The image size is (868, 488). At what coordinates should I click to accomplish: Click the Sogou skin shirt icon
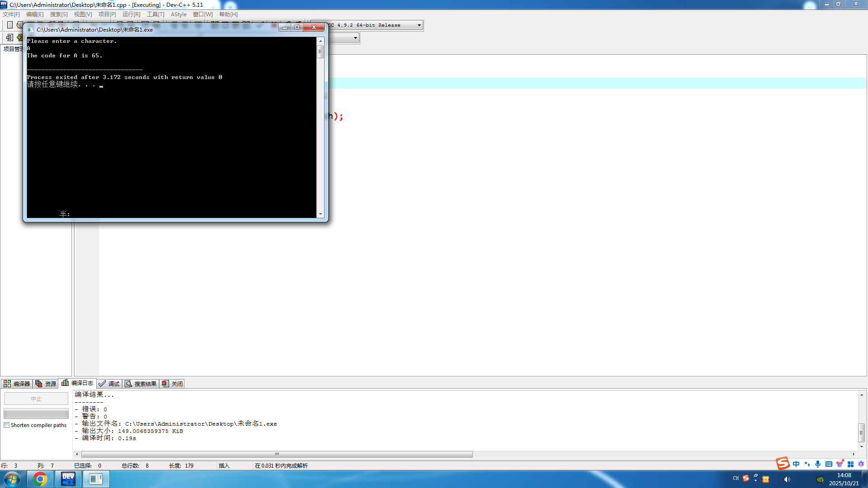pyautogui.click(x=840, y=464)
